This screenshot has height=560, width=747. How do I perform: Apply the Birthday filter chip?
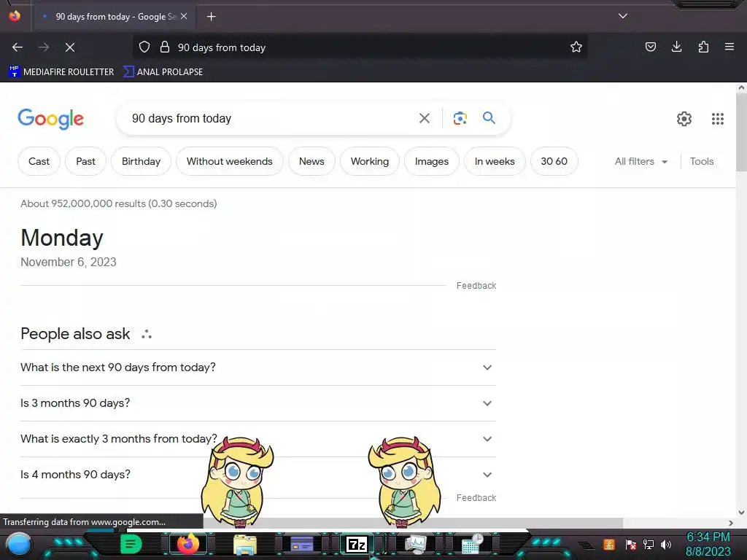pyautogui.click(x=141, y=161)
